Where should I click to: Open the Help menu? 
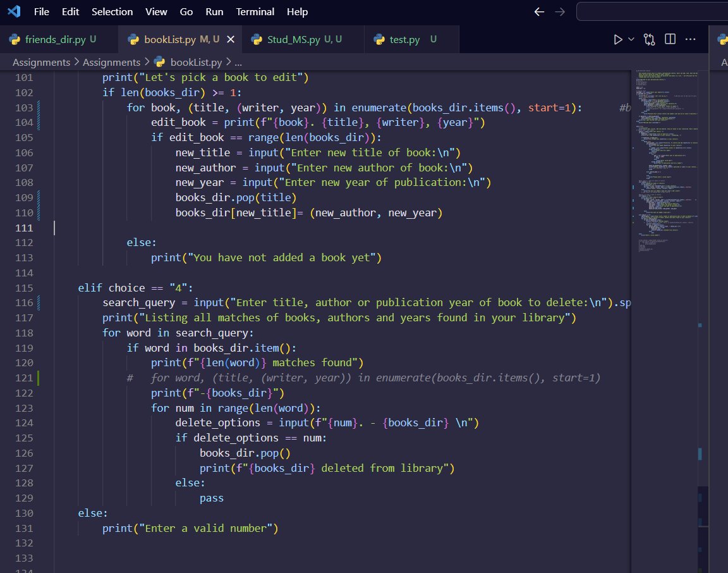coord(297,11)
